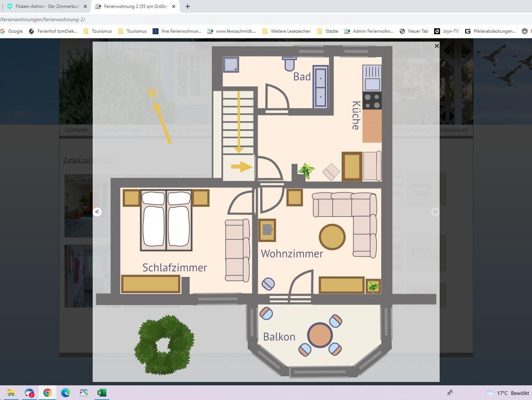Click the Admin Ferienwohn... bookmark
Image resolution: width=532 pixels, height=400 pixels.
pyautogui.click(x=369, y=31)
